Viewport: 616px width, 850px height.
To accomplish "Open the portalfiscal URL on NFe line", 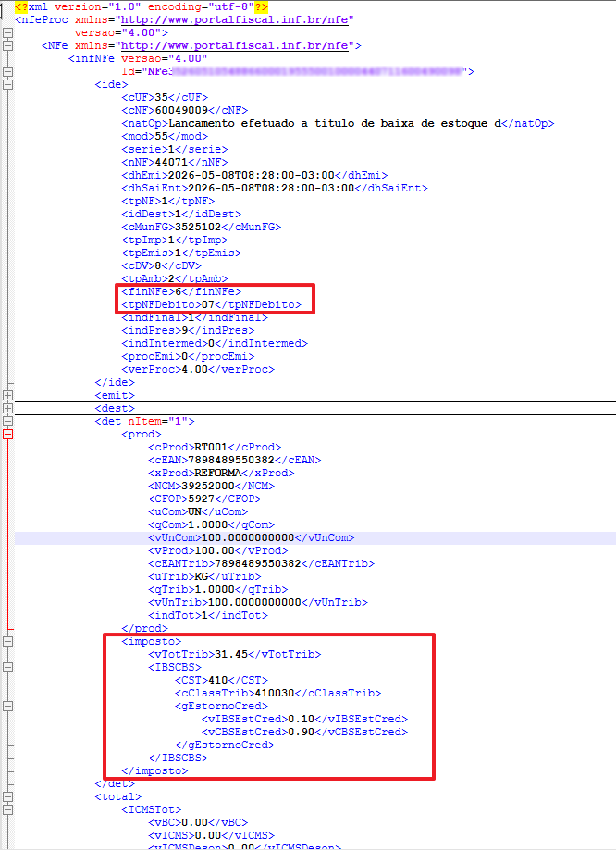I will click(234, 46).
